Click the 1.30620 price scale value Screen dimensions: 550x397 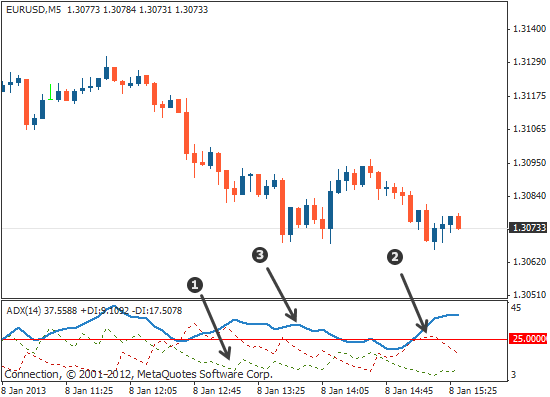530,262
